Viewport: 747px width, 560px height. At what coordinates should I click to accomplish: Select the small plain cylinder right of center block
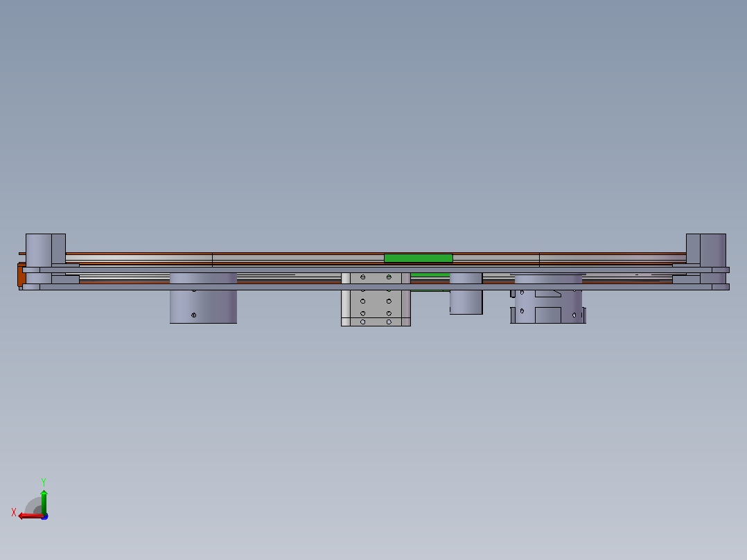(x=466, y=294)
